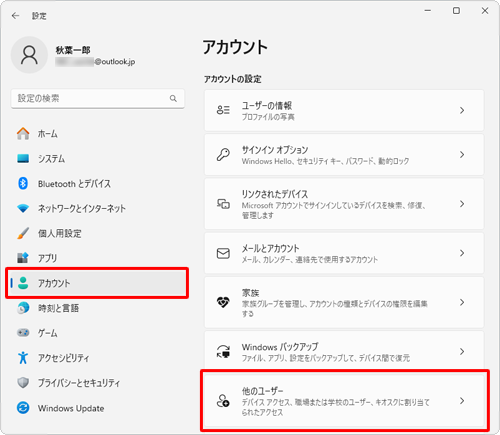Open the 家族 settings card

coord(344,302)
